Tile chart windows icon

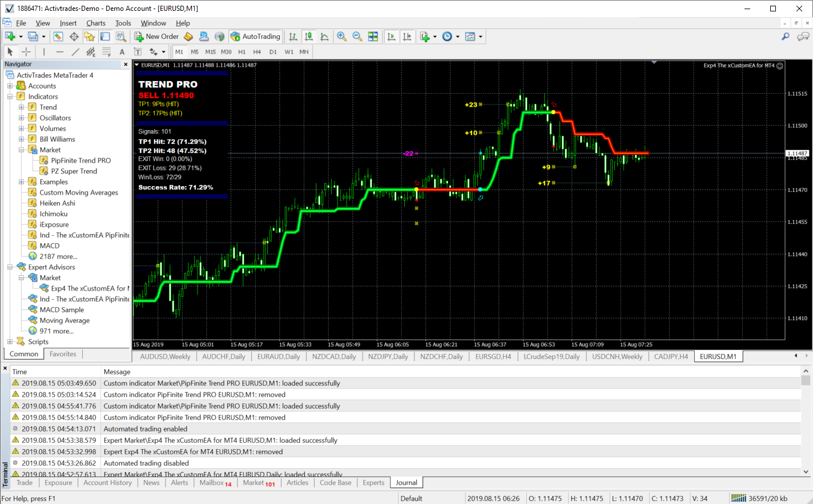pos(373,37)
